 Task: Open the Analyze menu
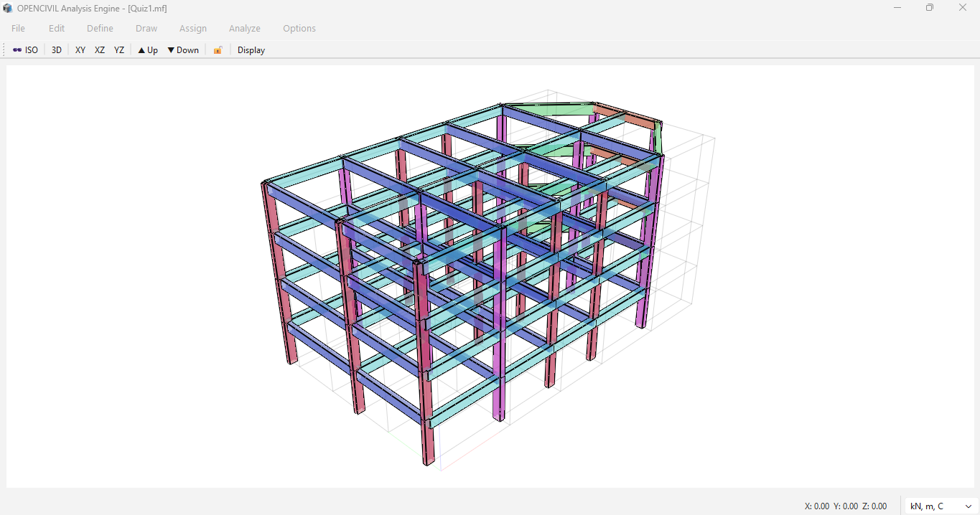(x=245, y=29)
